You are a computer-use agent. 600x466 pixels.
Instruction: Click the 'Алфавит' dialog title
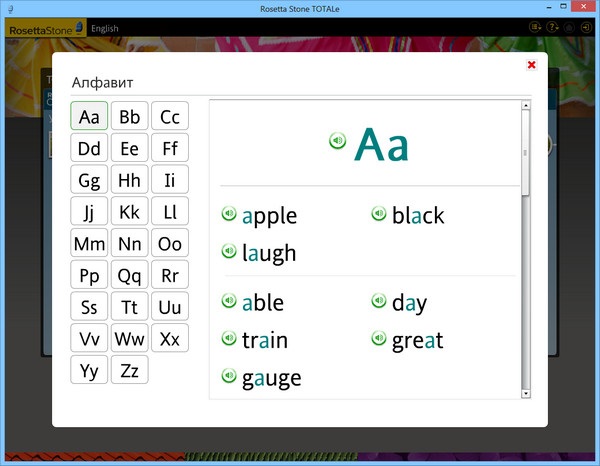tap(103, 83)
